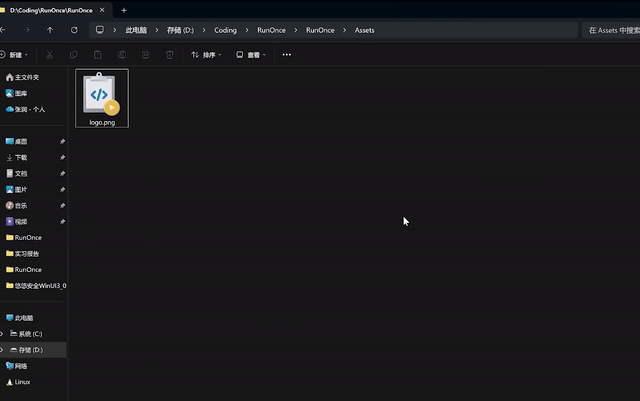Click the pin icon beside 视频
Image resolution: width=640 pixels, height=401 pixels.
pyautogui.click(x=62, y=221)
